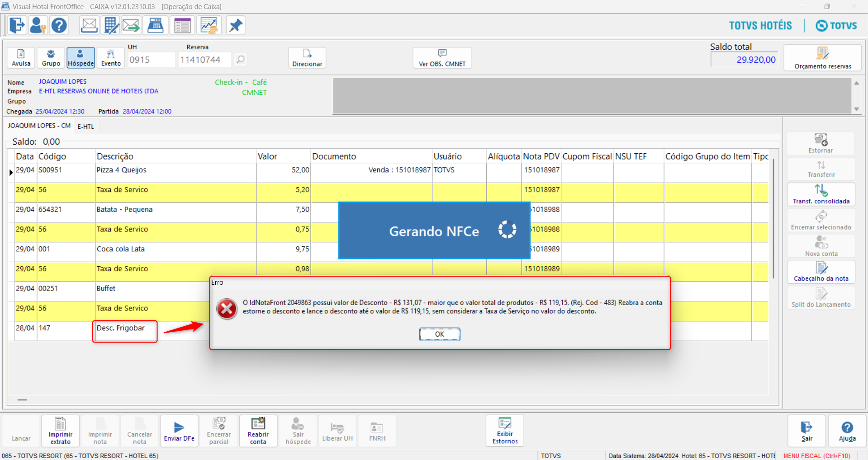Click the envelope with green arrow icon
The width and height of the screenshot is (868, 460).
pyautogui.click(x=131, y=25)
